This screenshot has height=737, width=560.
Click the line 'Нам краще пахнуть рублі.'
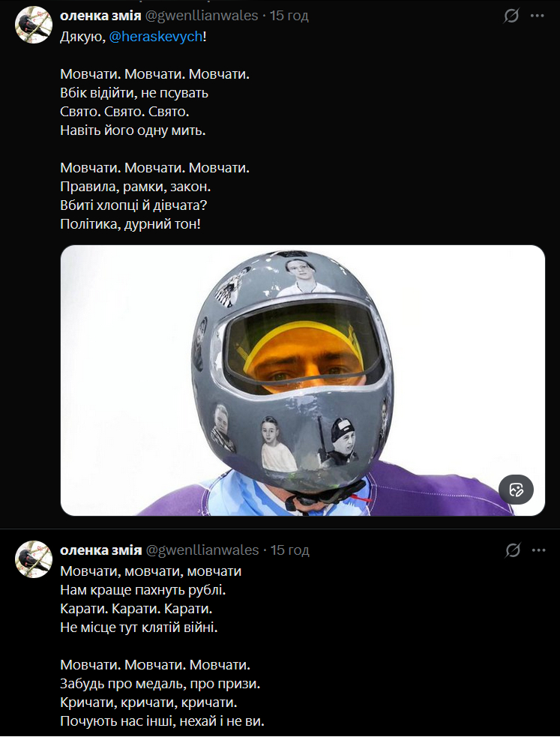tap(132, 589)
